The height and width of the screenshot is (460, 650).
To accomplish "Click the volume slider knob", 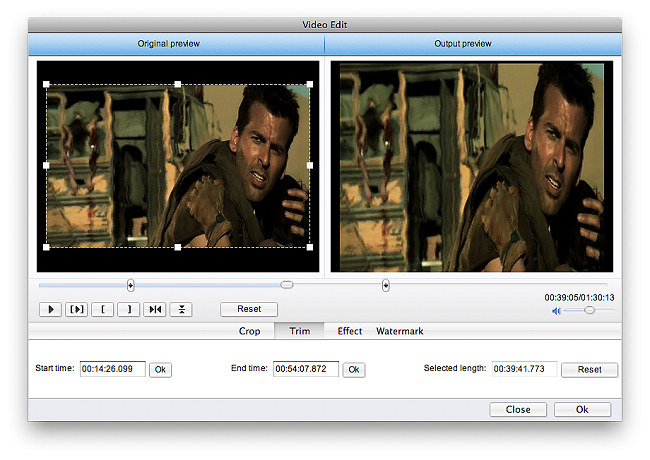I will coord(589,310).
